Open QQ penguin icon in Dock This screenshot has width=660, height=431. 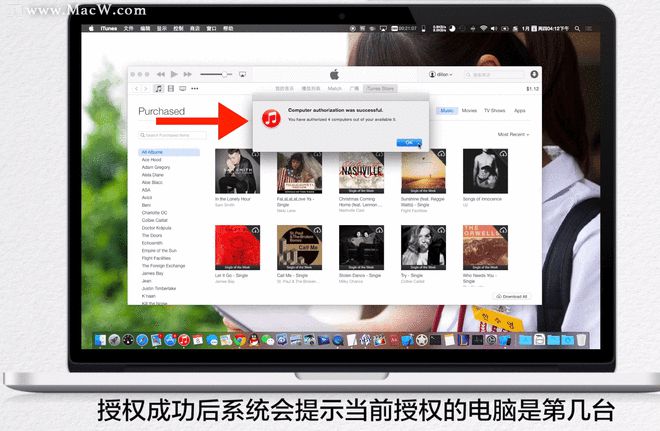tap(254, 340)
